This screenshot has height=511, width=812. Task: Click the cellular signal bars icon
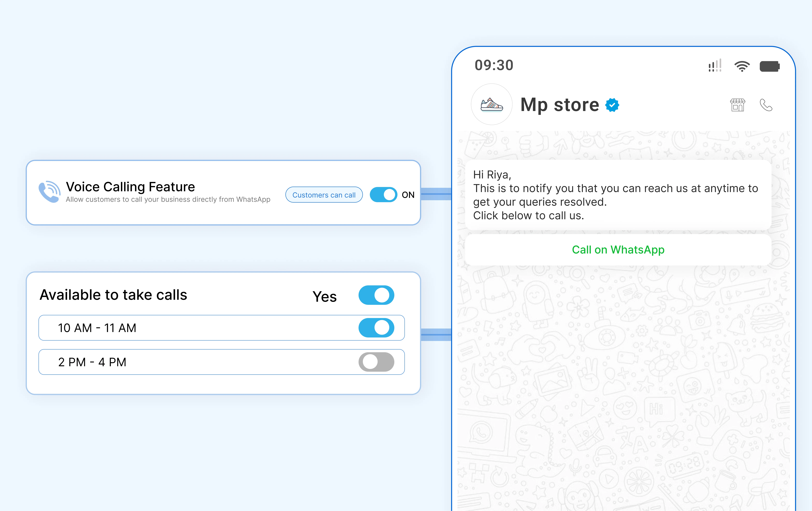(x=715, y=65)
